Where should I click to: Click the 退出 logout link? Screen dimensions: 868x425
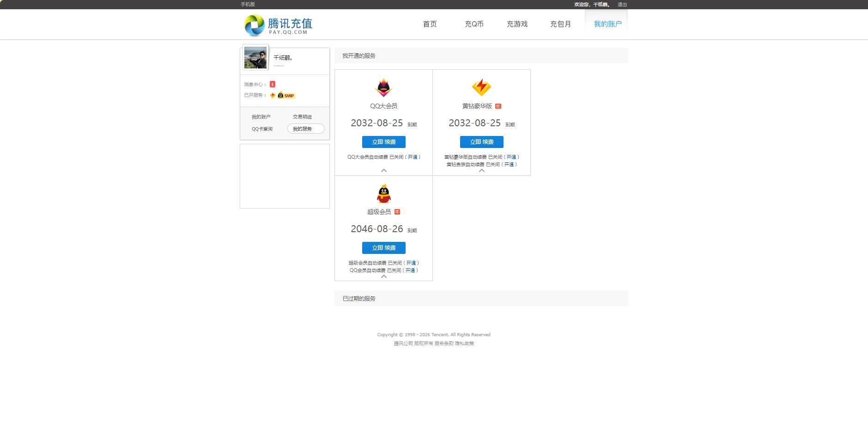tap(622, 4)
